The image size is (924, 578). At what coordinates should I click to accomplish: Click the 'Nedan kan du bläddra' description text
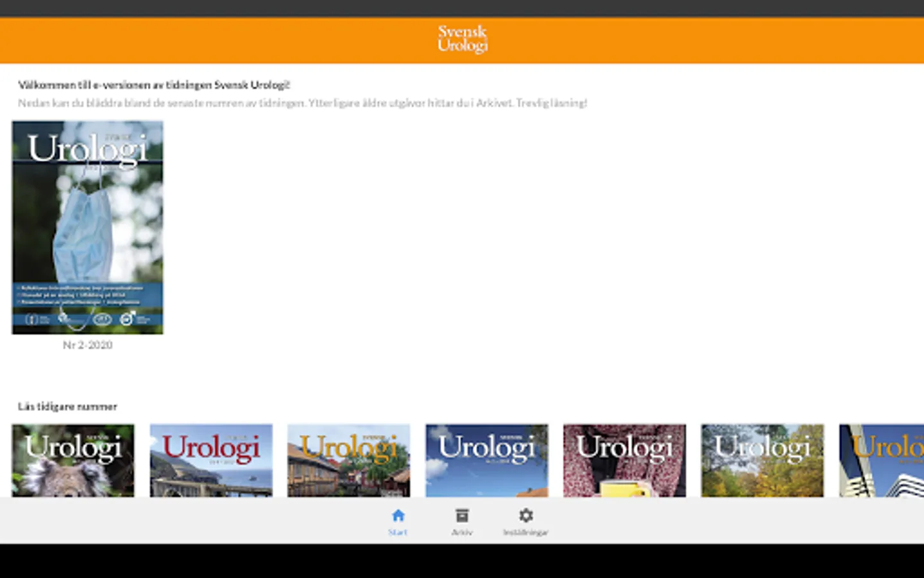302,103
